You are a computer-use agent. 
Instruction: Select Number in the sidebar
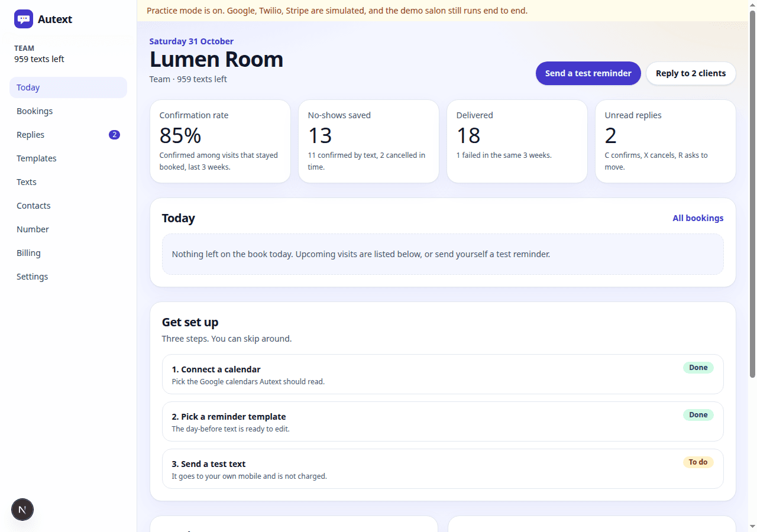(x=68, y=229)
